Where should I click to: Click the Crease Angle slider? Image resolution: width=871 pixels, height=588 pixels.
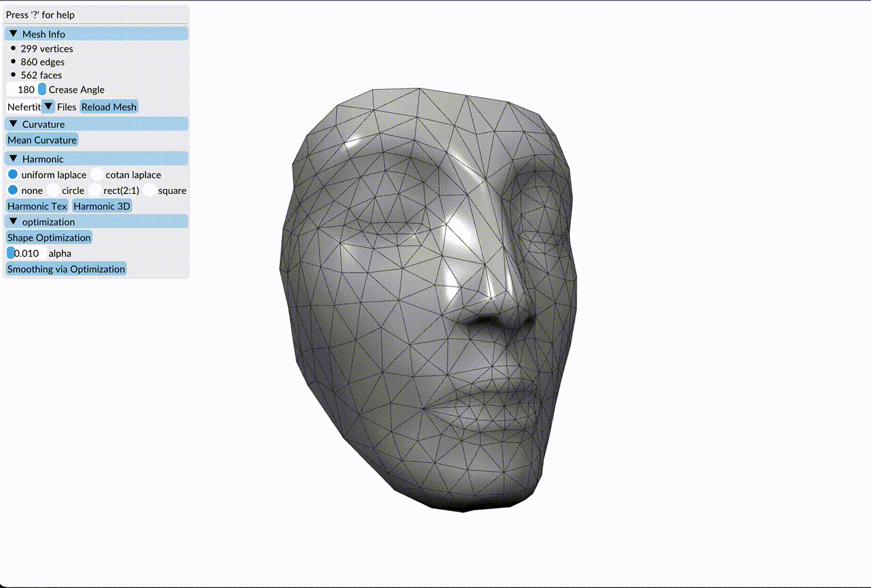coord(27,89)
